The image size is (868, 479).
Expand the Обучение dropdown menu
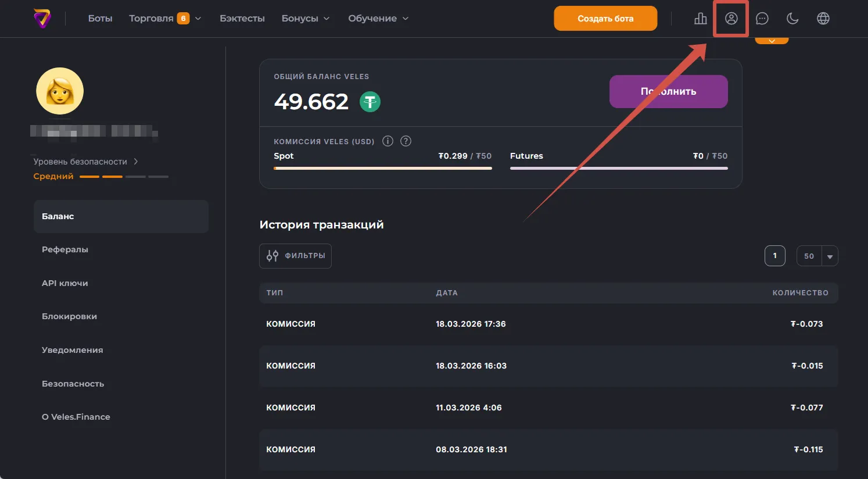pyautogui.click(x=378, y=19)
